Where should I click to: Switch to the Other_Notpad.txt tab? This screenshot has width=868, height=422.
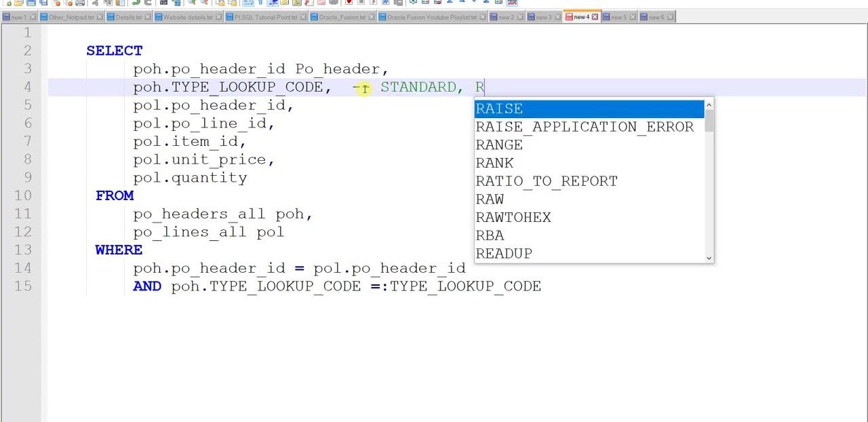(x=71, y=17)
